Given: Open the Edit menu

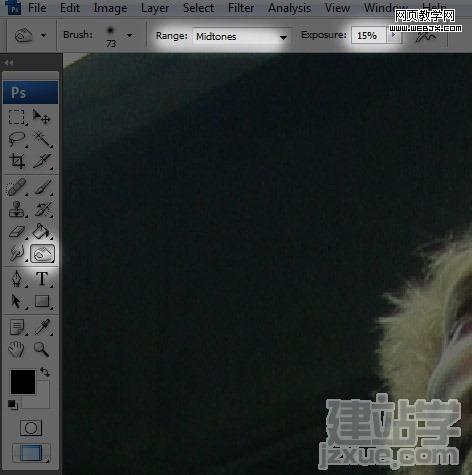Looking at the screenshot, I should pos(70,8).
